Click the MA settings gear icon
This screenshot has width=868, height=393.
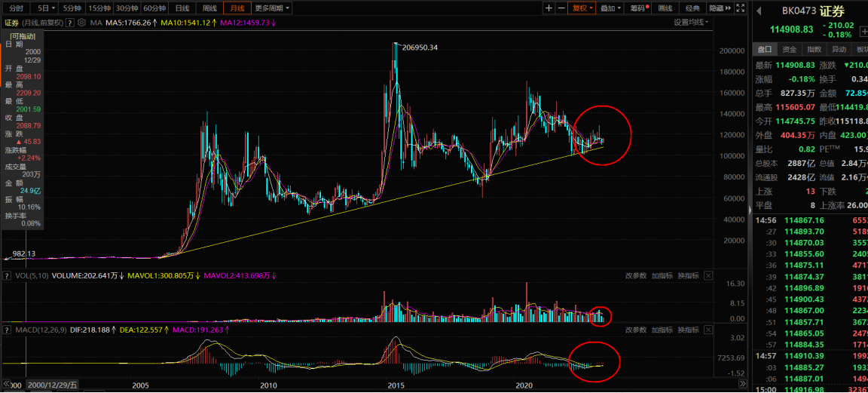82,23
